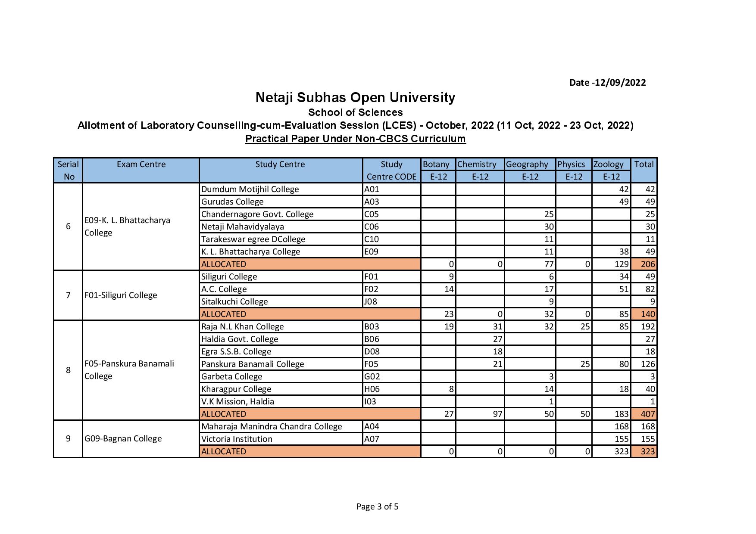Select the F05-Panskura Banamali College exam centre cell

click(x=129, y=369)
